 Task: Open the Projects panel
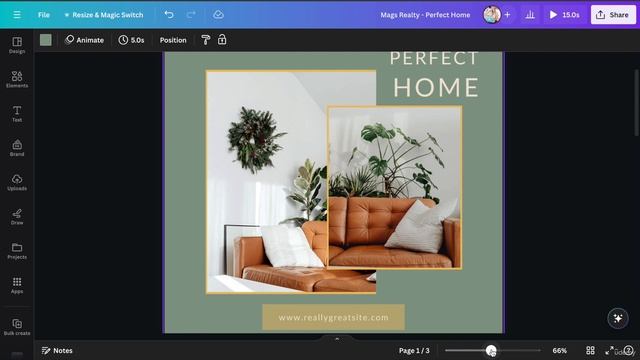tap(17, 251)
